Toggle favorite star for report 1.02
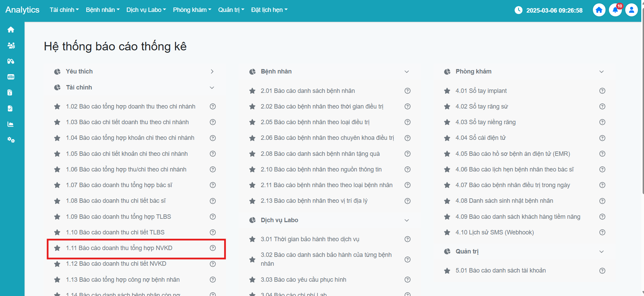Viewport: 644px width, 296px height. click(57, 106)
